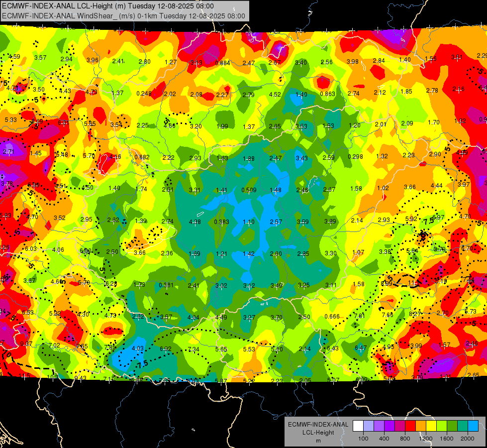Image resolution: width=487 pixels, height=448 pixels.
Task: Select the dark green legend swatch
Action: [x=452, y=426]
